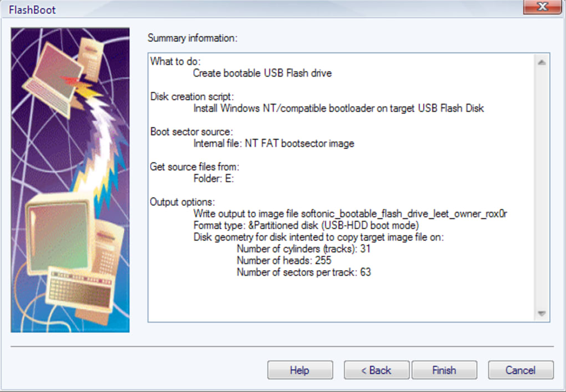Click 'Create bootable USB Flash drive' text
Screen dimensions: 566x392
click(263, 73)
